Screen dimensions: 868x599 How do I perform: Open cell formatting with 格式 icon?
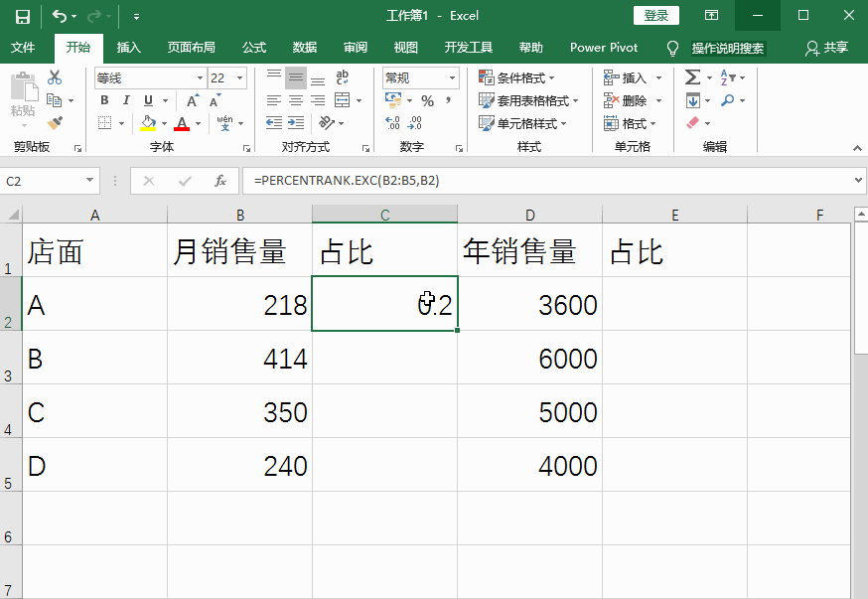[633, 123]
